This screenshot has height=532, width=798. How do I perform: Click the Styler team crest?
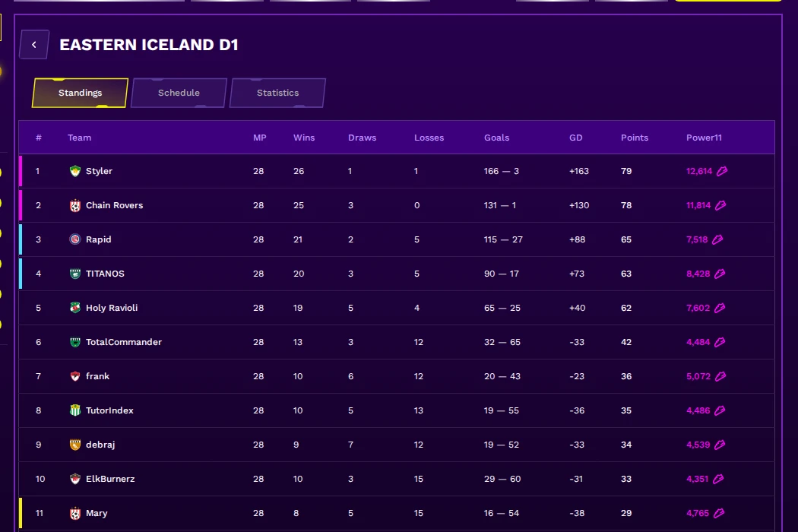pos(74,171)
